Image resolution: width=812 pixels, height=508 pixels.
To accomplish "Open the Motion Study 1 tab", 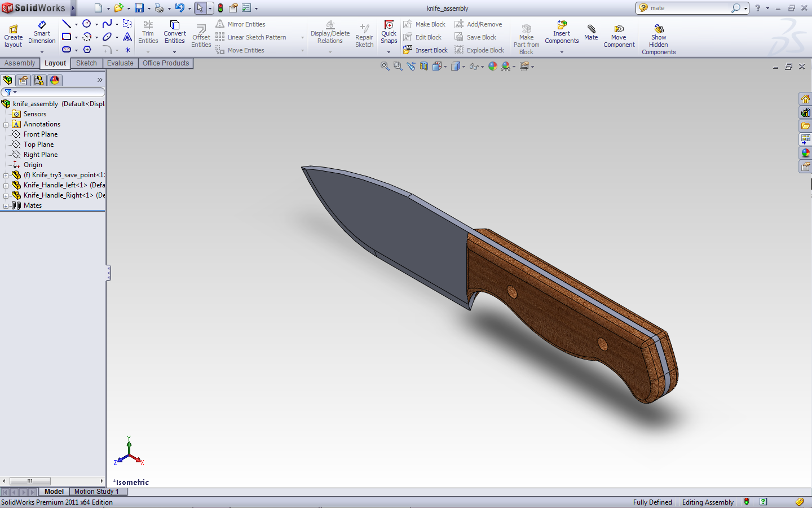I will click(x=97, y=492).
